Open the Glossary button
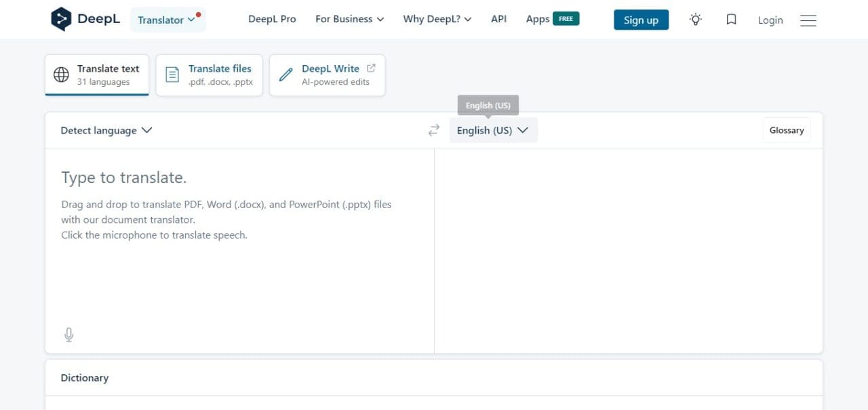868x410 pixels. [x=787, y=130]
